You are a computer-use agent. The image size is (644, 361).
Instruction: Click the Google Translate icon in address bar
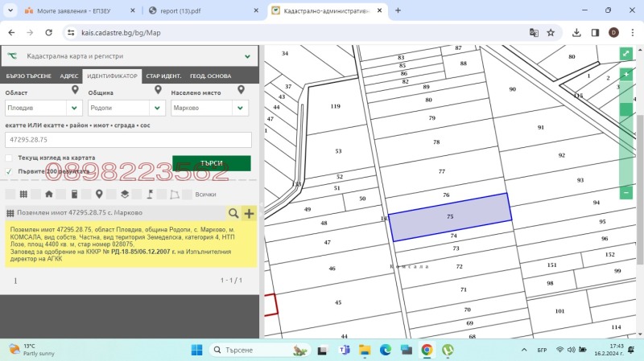tap(534, 33)
